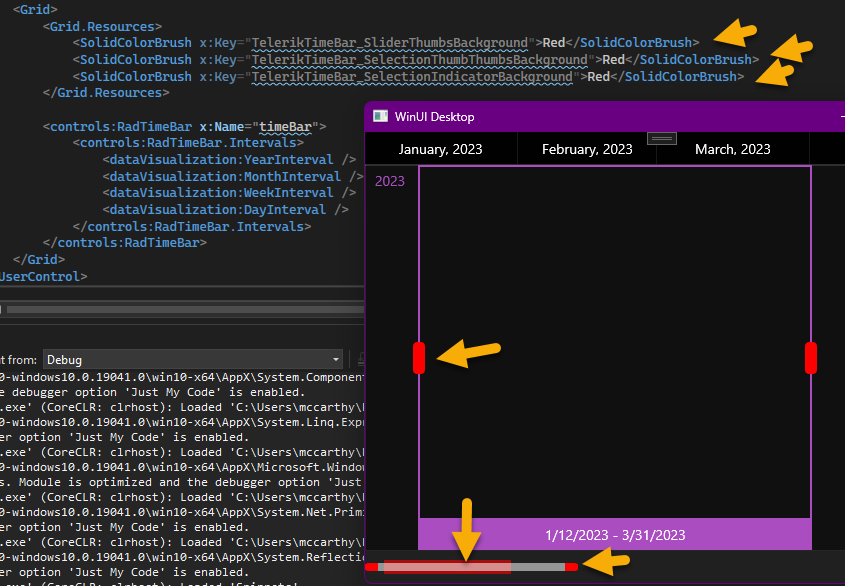Minimize the WinUI Desktop window
The height and width of the screenshot is (586, 845).
(840, 116)
